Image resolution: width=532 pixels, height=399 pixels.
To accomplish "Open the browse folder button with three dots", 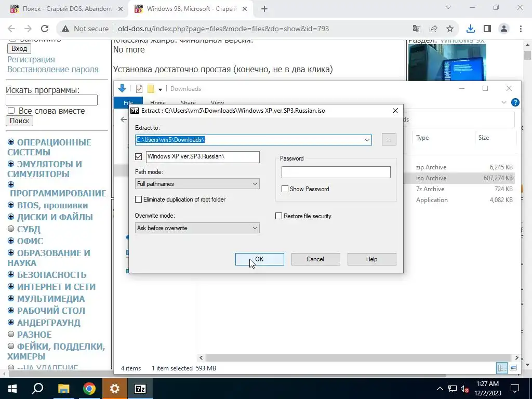I will click(389, 139).
